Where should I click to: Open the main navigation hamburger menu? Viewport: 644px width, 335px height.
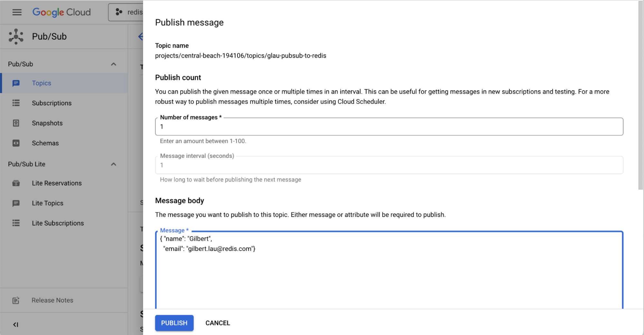click(17, 12)
